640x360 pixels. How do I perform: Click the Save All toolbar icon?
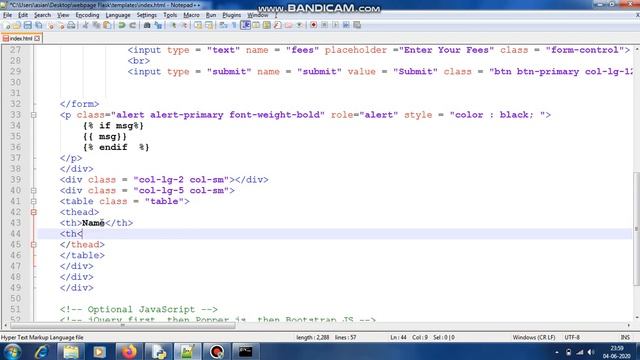pyautogui.click(x=39, y=25)
